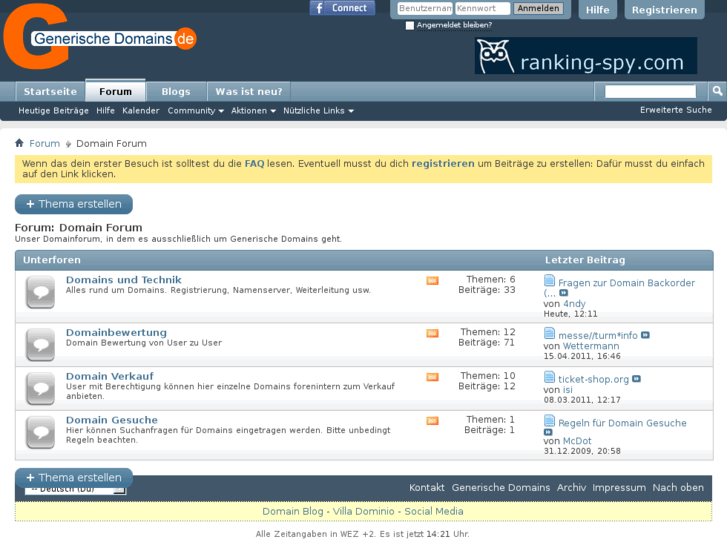
Task: Go to last post arrow for messe//turm*info
Action: click(645, 335)
